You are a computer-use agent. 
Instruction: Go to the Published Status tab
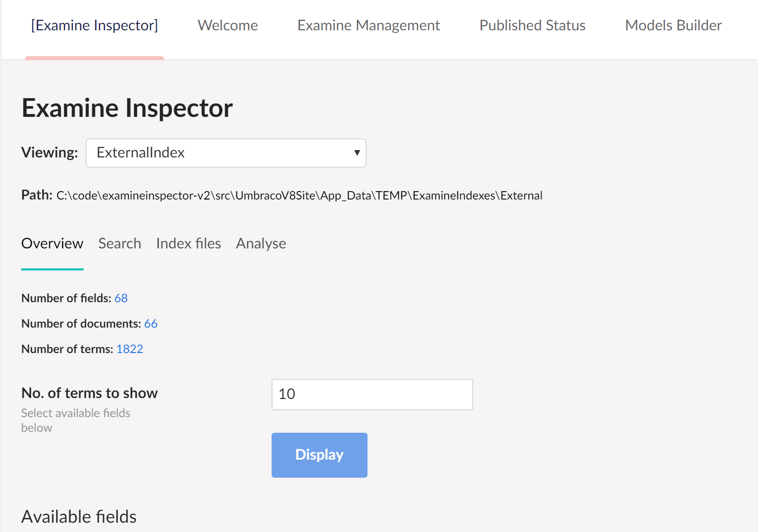click(x=532, y=25)
